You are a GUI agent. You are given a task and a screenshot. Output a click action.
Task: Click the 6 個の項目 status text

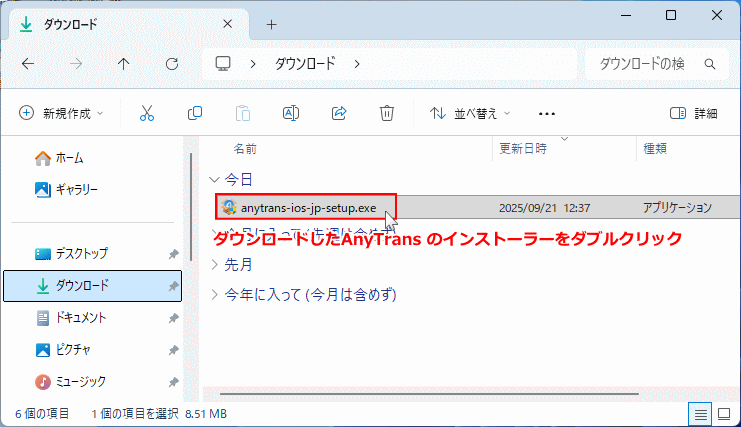click(x=42, y=414)
